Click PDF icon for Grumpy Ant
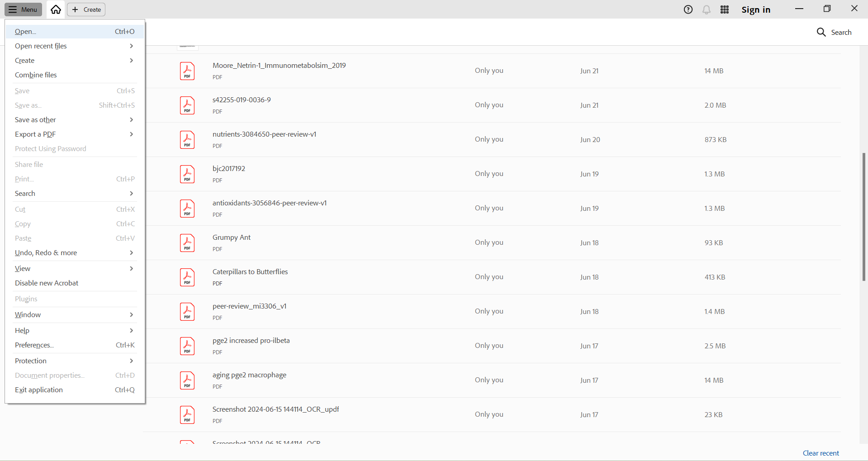The image size is (868, 461). click(x=187, y=243)
